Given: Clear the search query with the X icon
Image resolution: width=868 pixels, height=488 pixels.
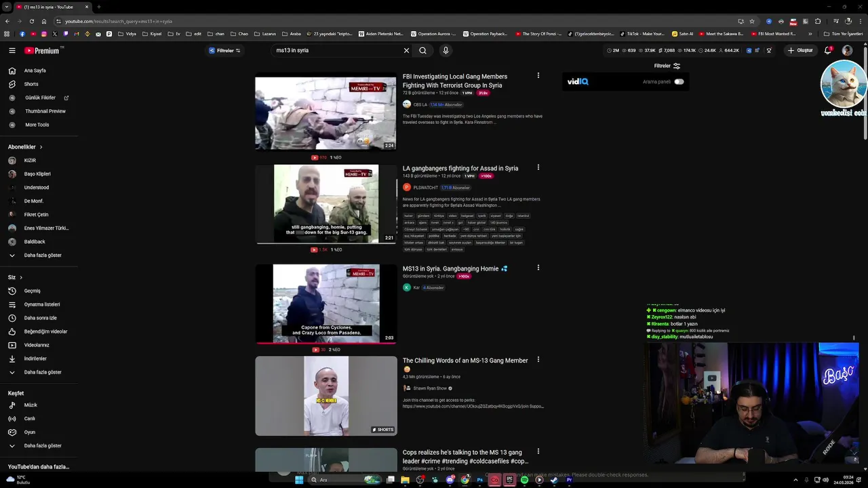Looking at the screenshot, I should [x=406, y=50].
